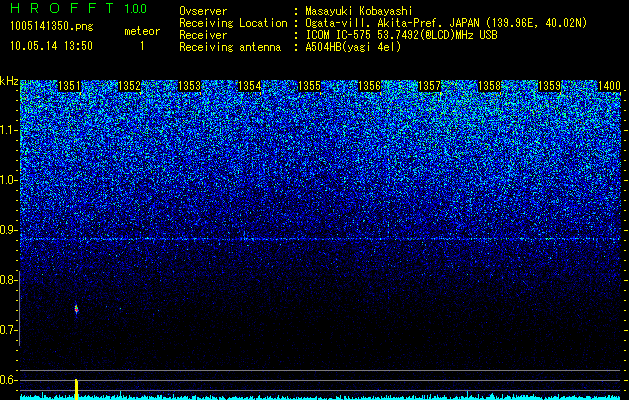Click the 1356 time marker

[369, 86]
